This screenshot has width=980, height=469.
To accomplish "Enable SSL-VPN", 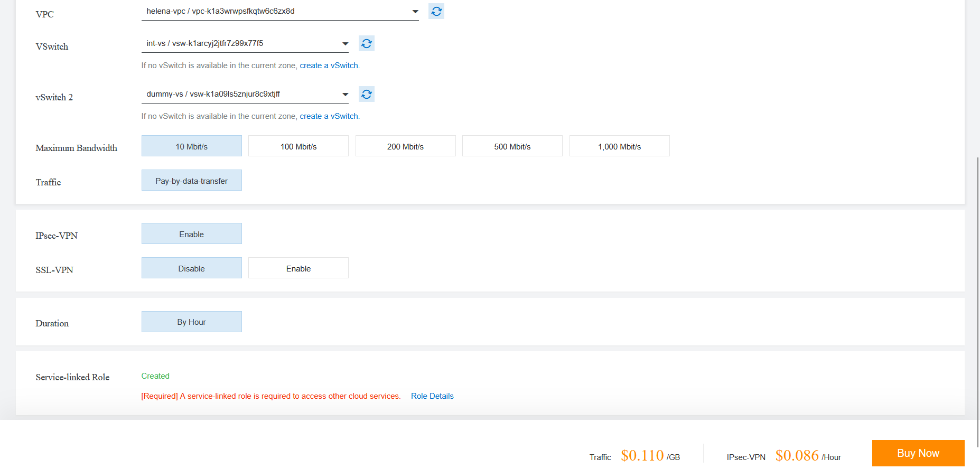I will 298,268.
